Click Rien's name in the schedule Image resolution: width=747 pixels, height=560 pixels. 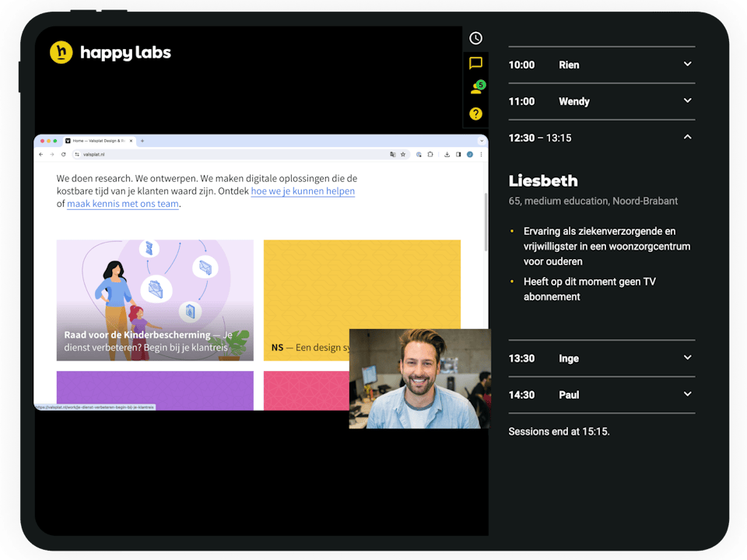click(x=569, y=65)
